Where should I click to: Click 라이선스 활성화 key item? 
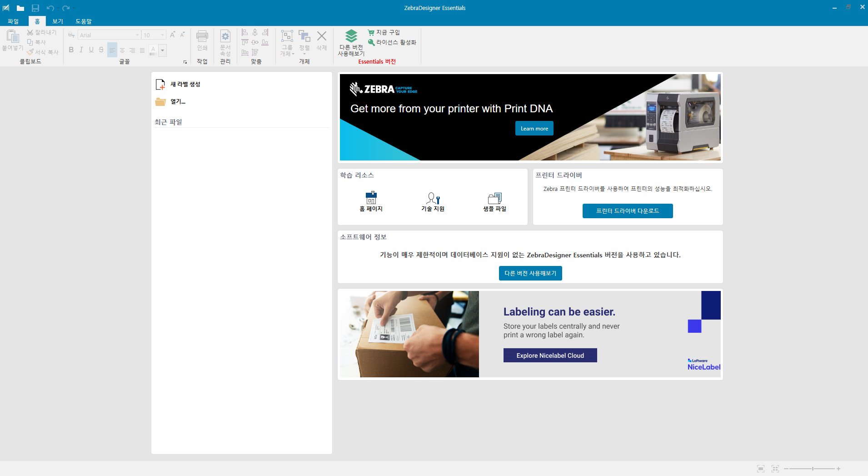(x=392, y=42)
